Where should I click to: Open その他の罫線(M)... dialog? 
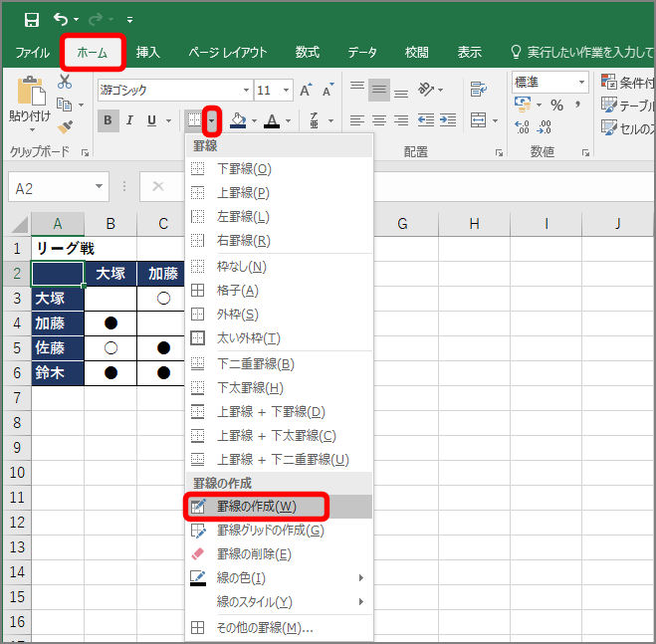pyautogui.click(x=279, y=628)
